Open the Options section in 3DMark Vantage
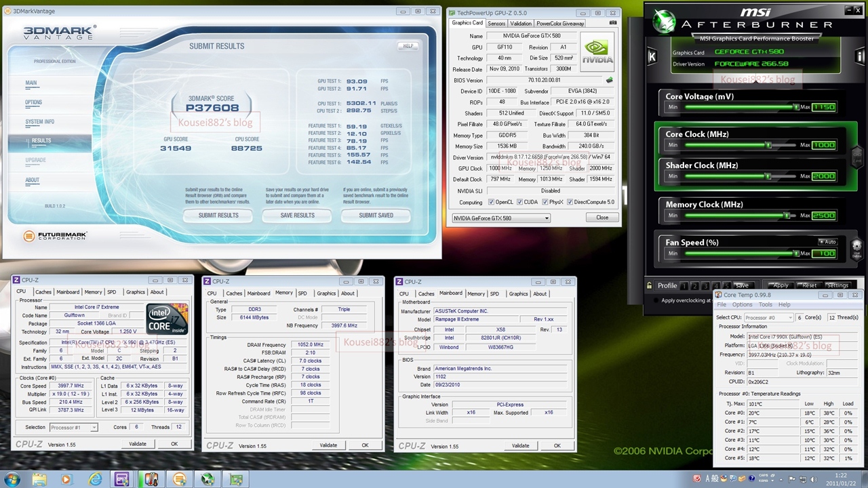Viewport: 868px width, 488px height. (34, 102)
